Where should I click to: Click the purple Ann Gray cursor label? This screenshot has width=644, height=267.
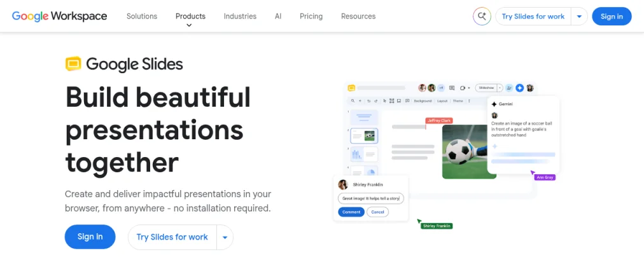tap(545, 177)
